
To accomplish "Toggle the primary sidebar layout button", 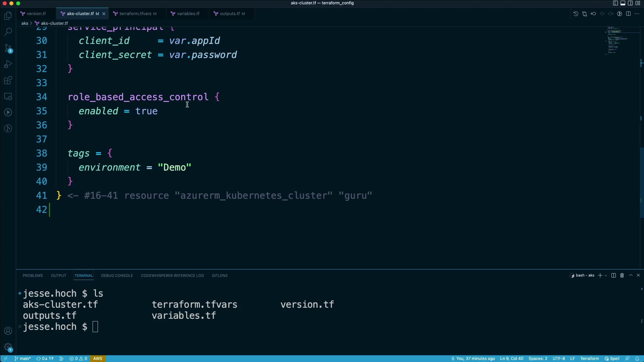I will point(615,3).
